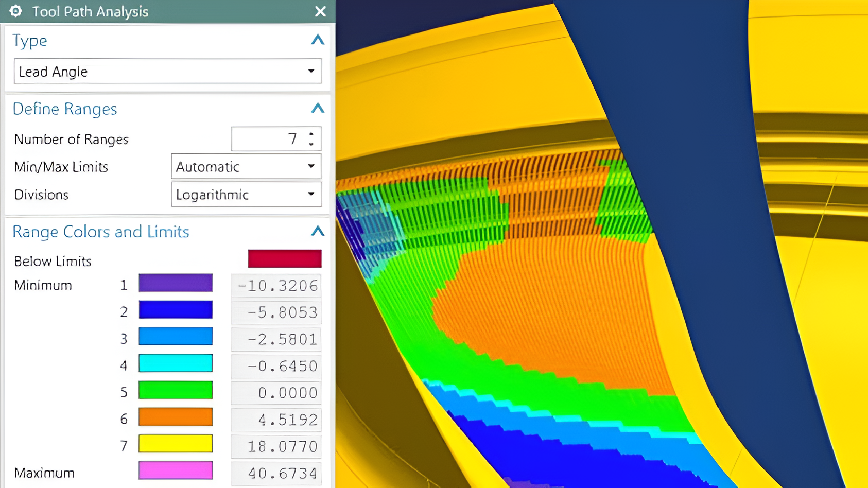Viewport: 868px width, 488px height.
Task: Select the yellow range 7 color swatch
Action: pyautogui.click(x=176, y=444)
